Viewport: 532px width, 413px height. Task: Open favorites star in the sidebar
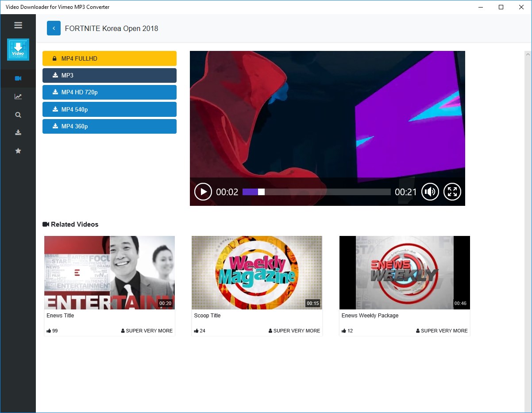click(18, 151)
